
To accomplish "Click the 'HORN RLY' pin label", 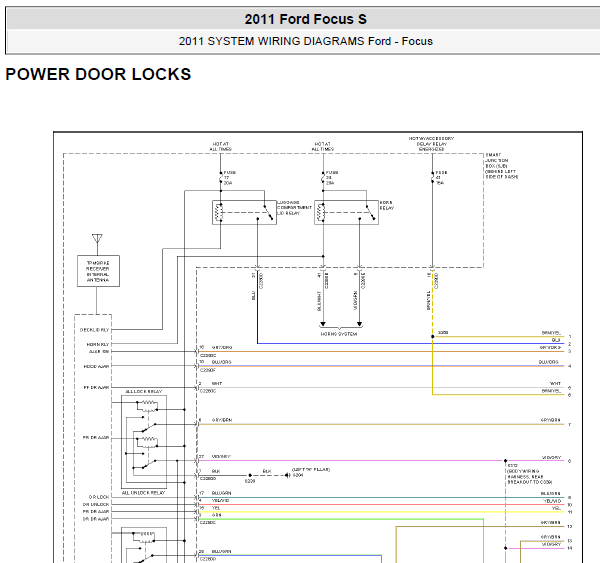I will click(x=98, y=344).
